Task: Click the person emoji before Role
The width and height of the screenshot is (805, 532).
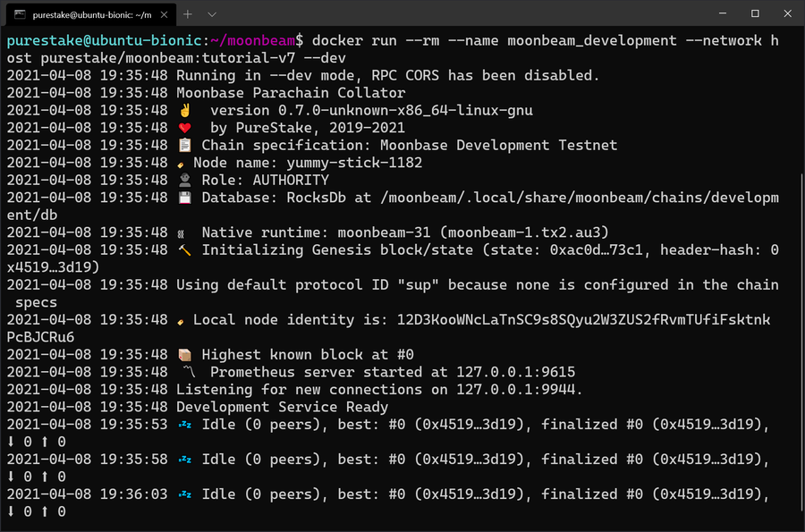Action: 185,180
